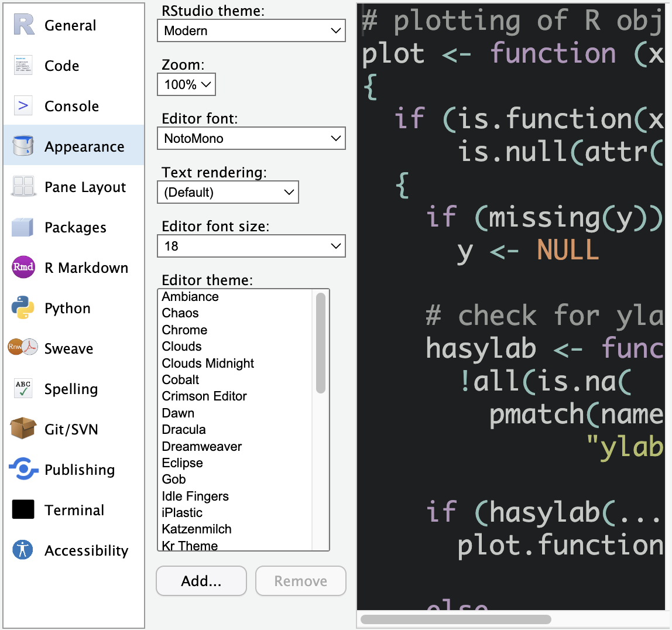This screenshot has height=630, width=672.
Task: Switch to the General settings label
Action: 70,25
